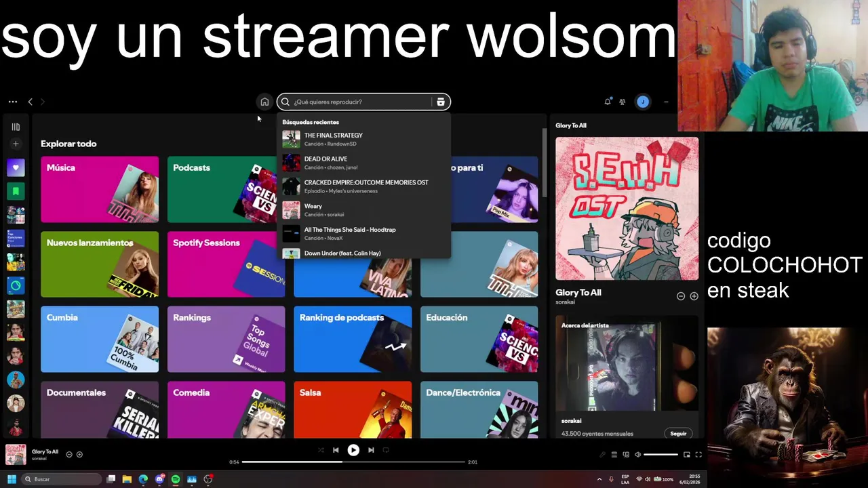Open the Nuevos lanzamientos category card
Screen dimensions: 868x488
click(x=100, y=264)
